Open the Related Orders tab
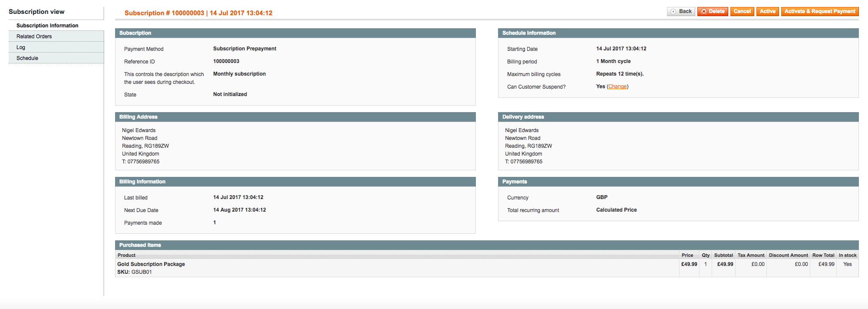This screenshot has width=868, height=309. pos(34,37)
